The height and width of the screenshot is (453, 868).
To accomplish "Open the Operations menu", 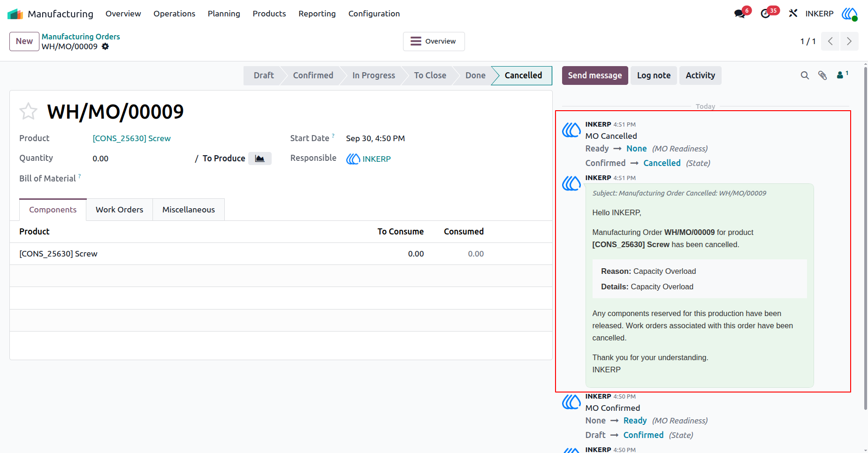I will [174, 14].
